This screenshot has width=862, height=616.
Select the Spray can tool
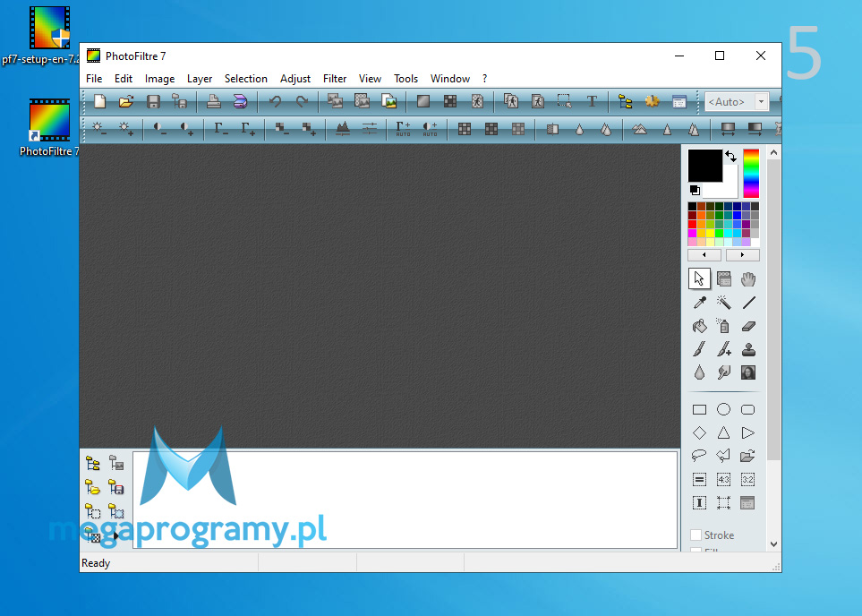click(x=723, y=326)
